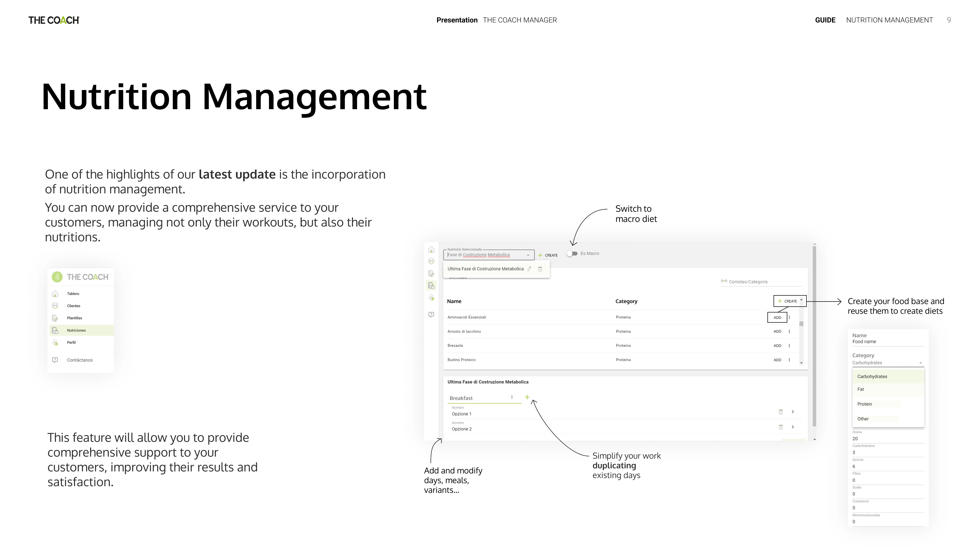
Task: Click the food table scrollbar's up arrow
Action: [801, 300]
